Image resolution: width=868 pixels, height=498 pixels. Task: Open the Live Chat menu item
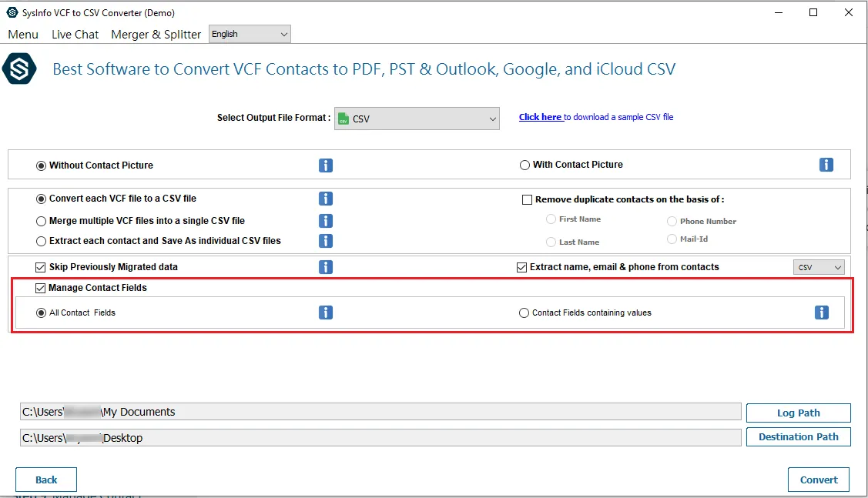(75, 34)
